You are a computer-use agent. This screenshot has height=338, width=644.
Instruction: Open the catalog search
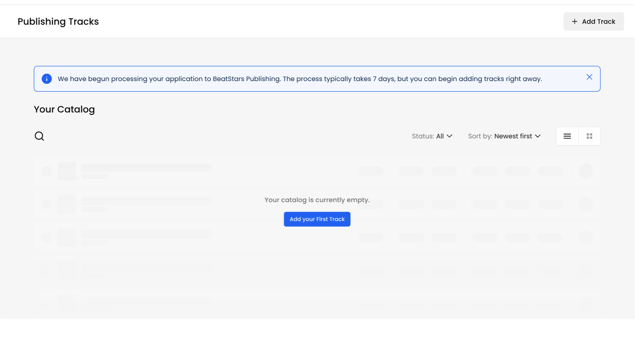click(x=40, y=136)
